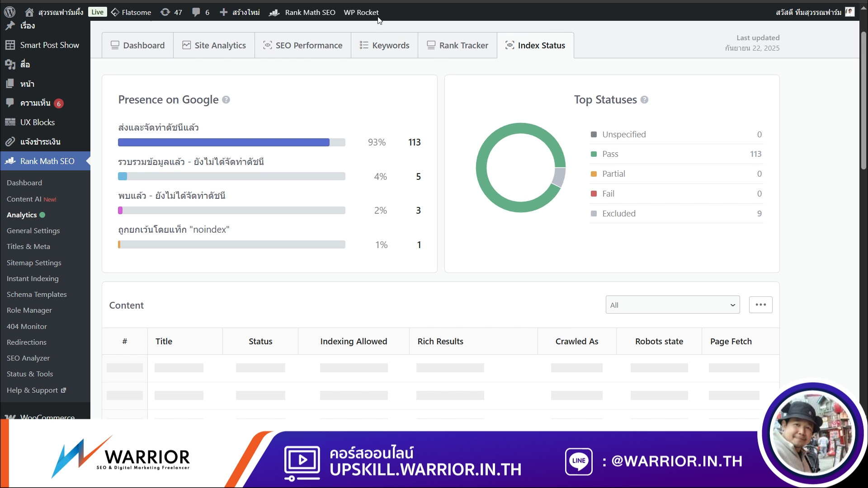The height and width of the screenshot is (488, 868).
Task: Click the user avatar in admin bar
Action: (850, 12)
